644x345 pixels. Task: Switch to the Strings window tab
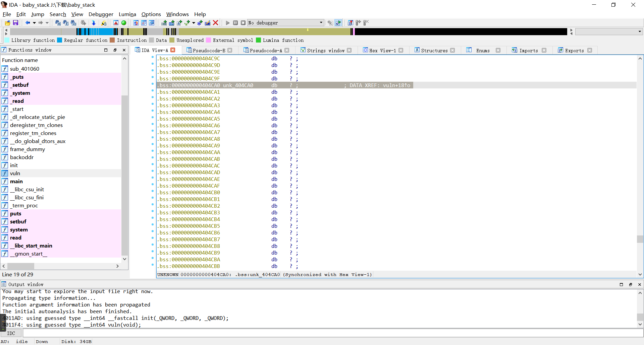(x=325, y=50)
